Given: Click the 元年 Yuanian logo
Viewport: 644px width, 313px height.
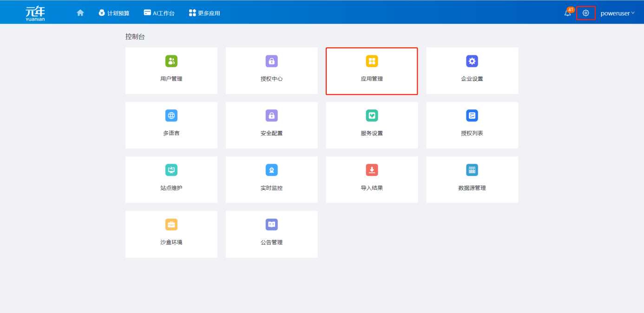Looking at the screenshot, I should point(35,13).
